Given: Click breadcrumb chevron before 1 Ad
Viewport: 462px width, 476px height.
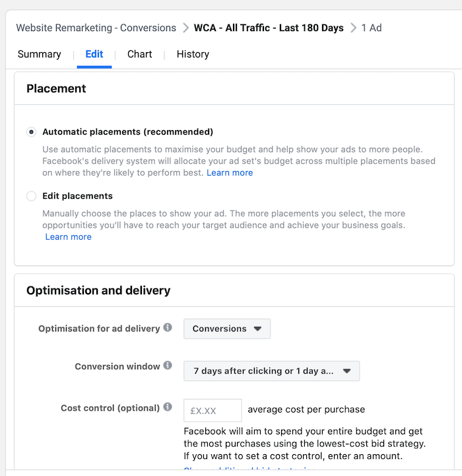Looking at the screenshot, I should pyautogui.click(x=354, y=28).
